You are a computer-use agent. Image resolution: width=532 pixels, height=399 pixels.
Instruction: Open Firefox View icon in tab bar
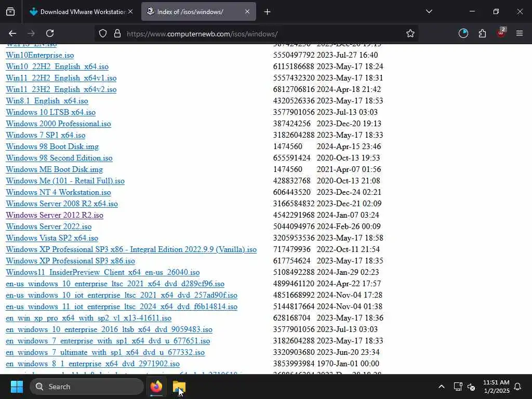tap(10, 12)
